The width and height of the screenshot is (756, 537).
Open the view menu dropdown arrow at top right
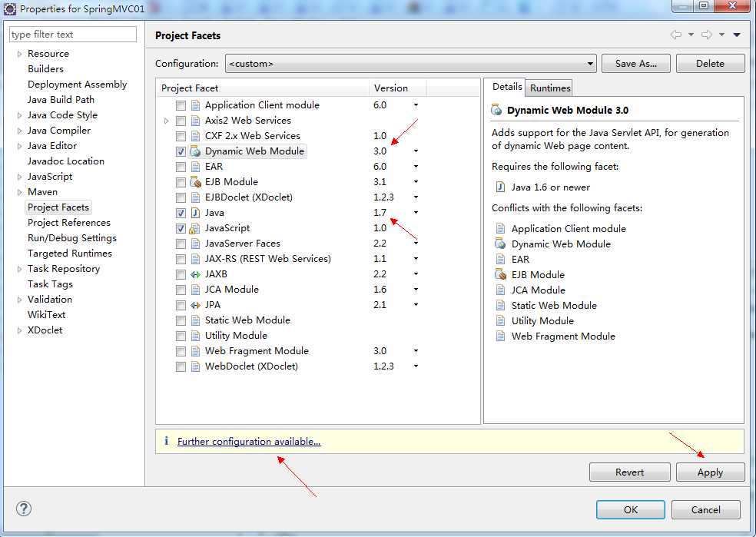click(x=737, y=35)
